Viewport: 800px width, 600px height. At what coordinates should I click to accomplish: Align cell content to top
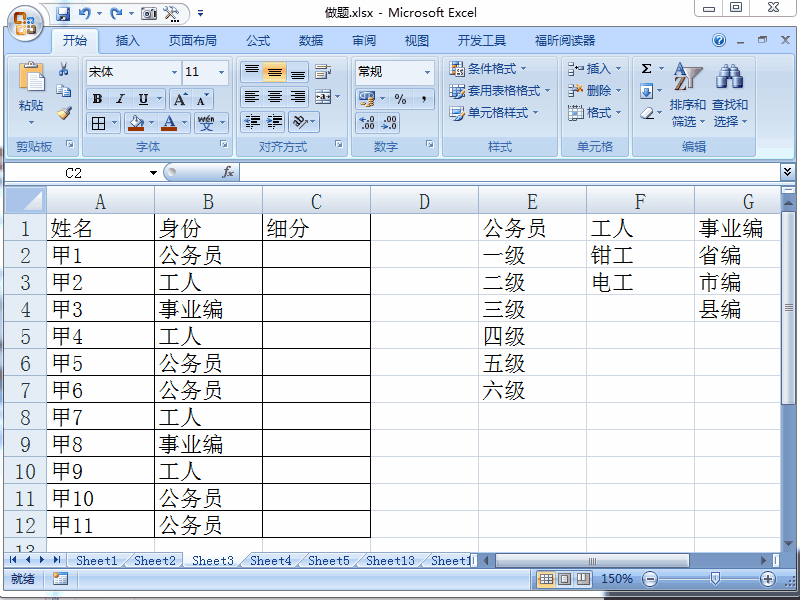(252, 72)
